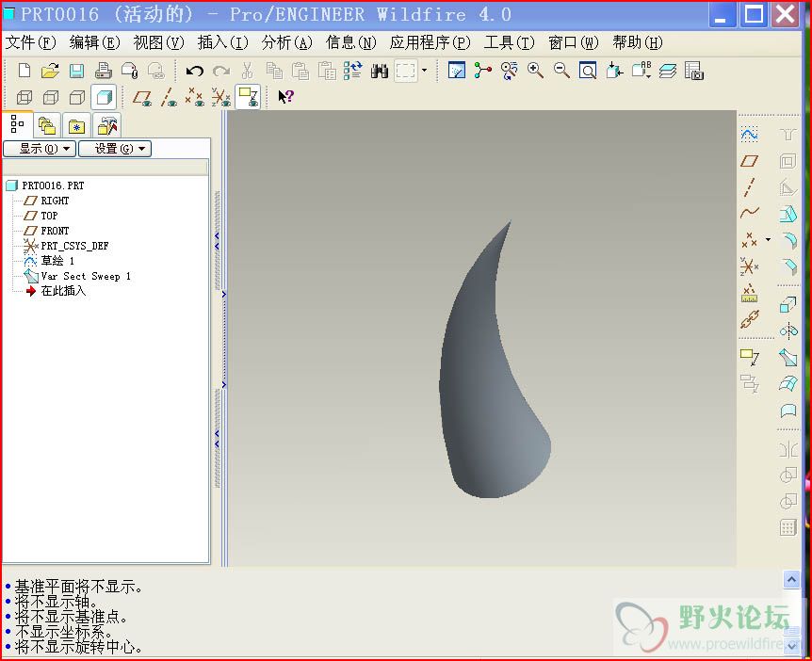Switch to the Connections tab

point(106,125)
